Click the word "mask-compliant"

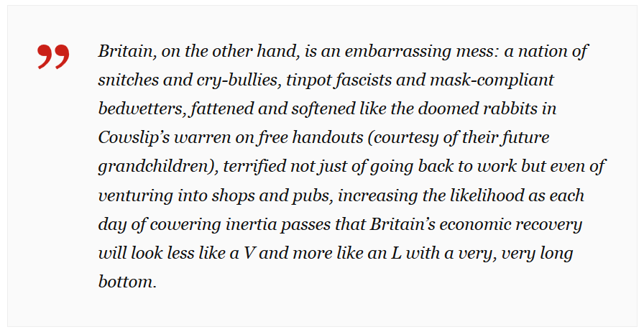(x=492, y=81)
